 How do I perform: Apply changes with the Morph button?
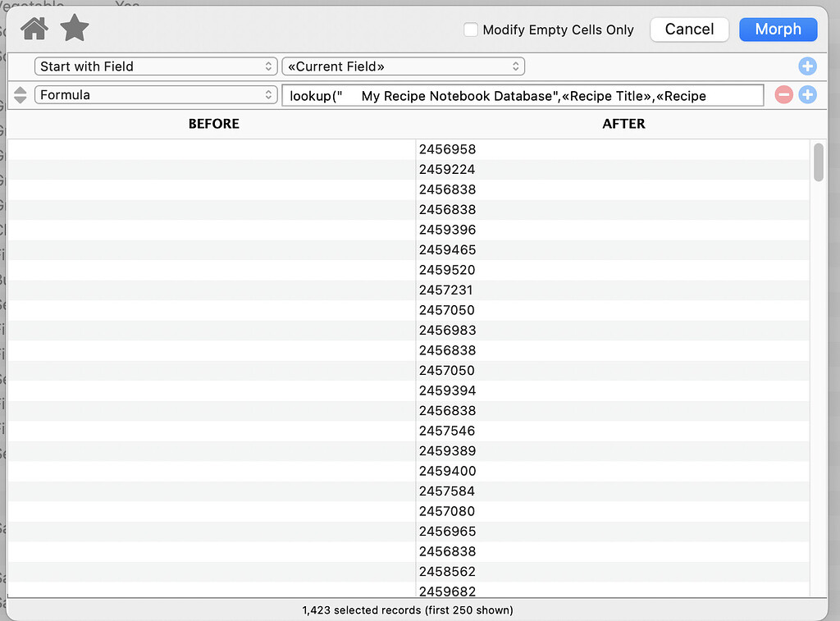click(778, 29)
